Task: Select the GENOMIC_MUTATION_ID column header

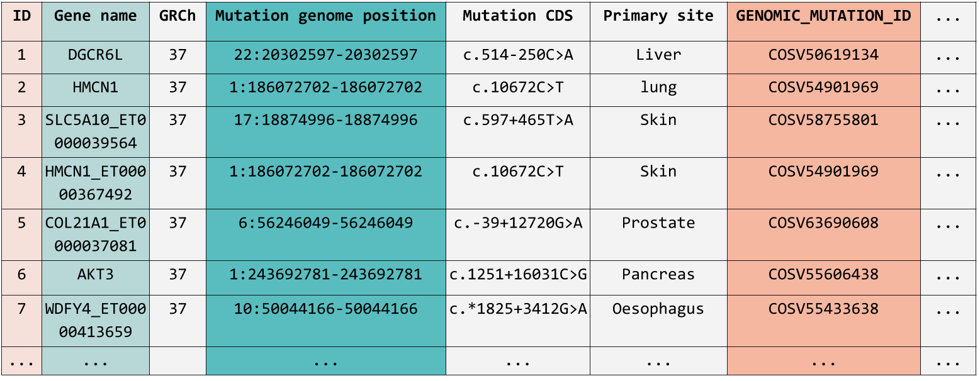Action: 823,16
